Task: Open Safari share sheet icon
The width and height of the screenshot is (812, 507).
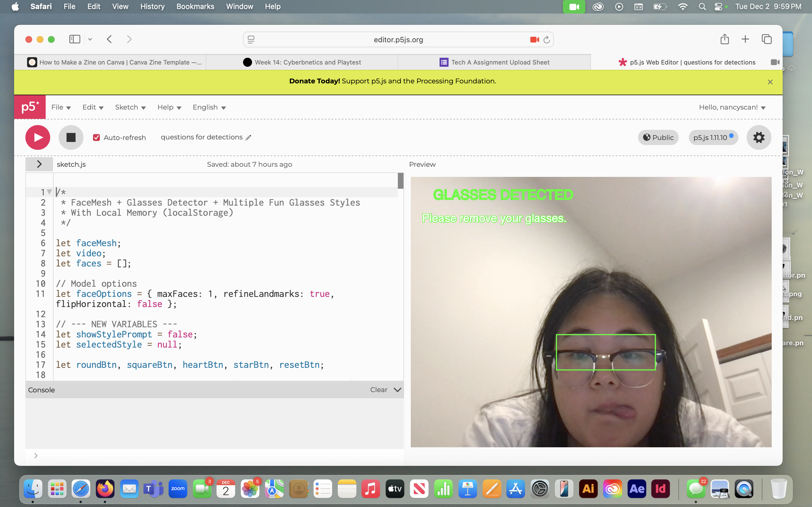Action: point(724,39)
